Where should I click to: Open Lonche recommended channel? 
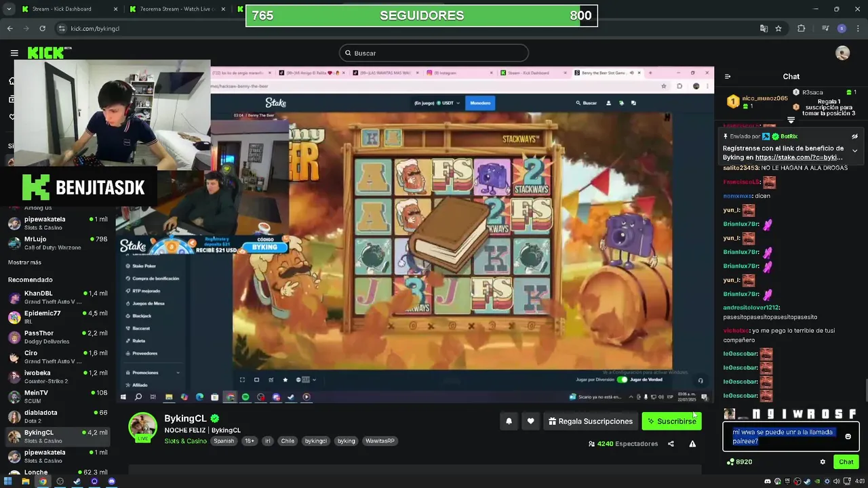58,472
